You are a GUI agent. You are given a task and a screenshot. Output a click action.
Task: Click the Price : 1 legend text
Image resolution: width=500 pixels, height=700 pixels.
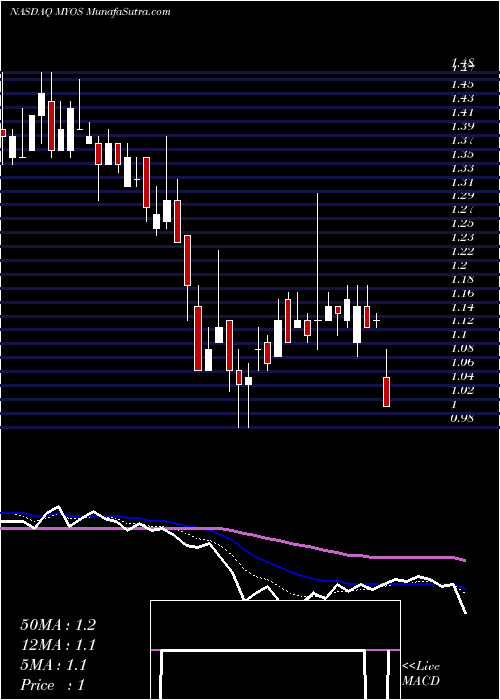[x=52, y=685]
